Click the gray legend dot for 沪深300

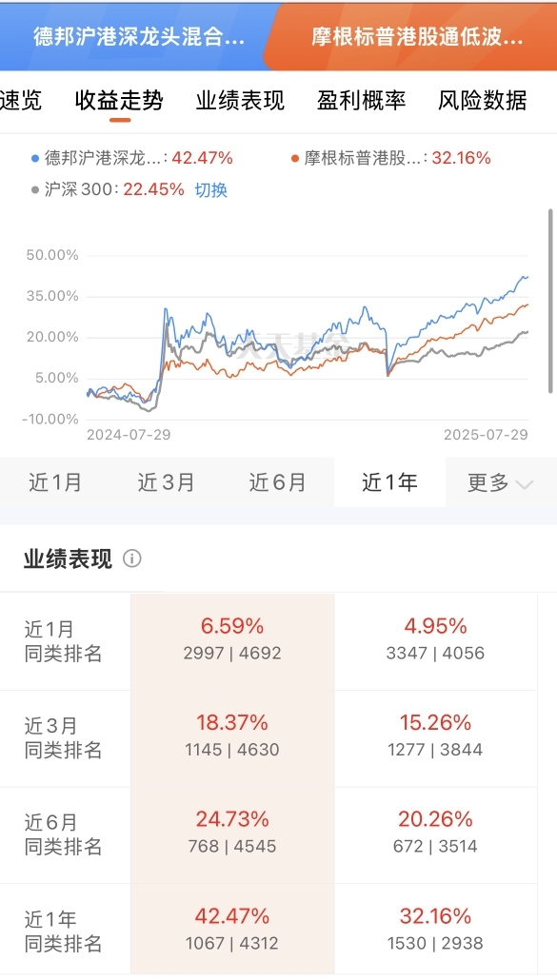tap(35, 189)
